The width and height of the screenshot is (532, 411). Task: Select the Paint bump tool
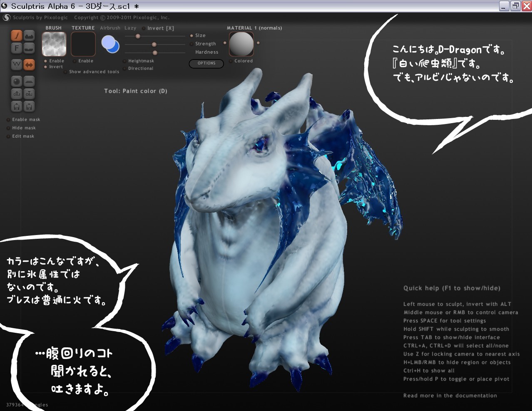coord(29,35)
